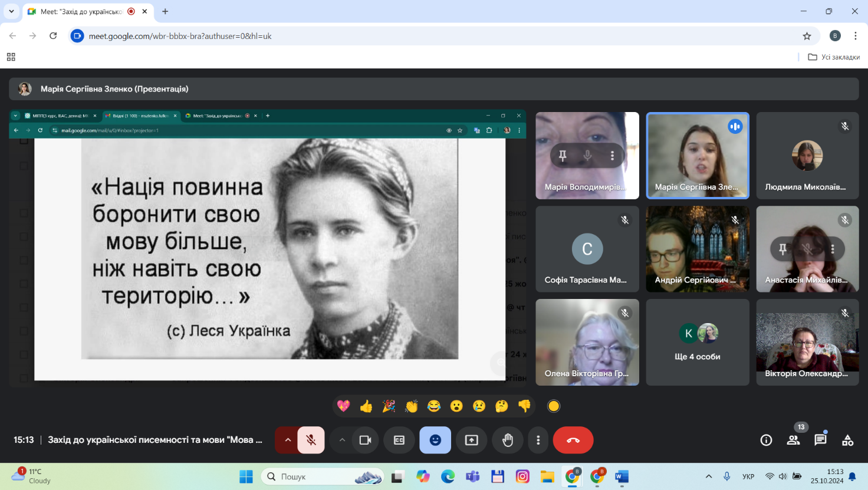Viewport: 868px width, 490px height.
Task: Hide the emoji reactions bar button
Action: click(435, 440)
